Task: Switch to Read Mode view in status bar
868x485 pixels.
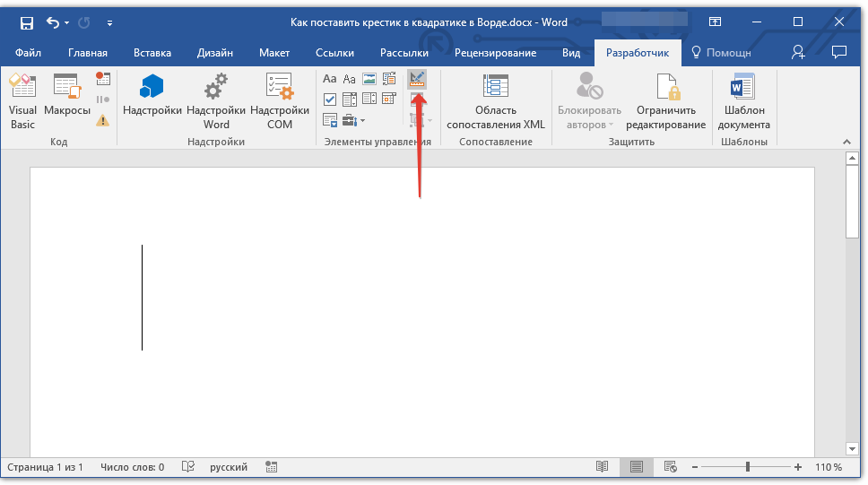Action: coord(602,467)
